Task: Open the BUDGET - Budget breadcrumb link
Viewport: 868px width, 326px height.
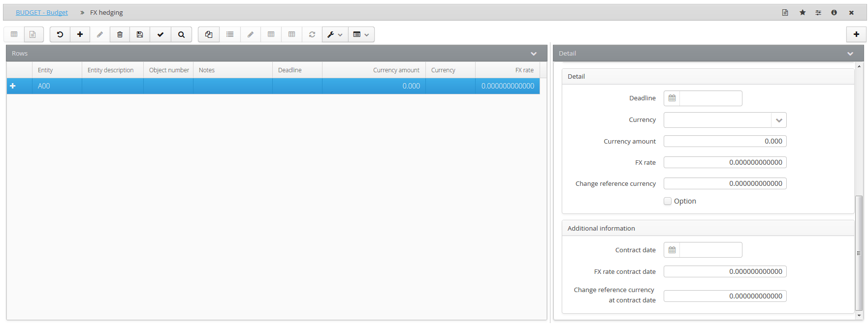Action: point(42,12)
